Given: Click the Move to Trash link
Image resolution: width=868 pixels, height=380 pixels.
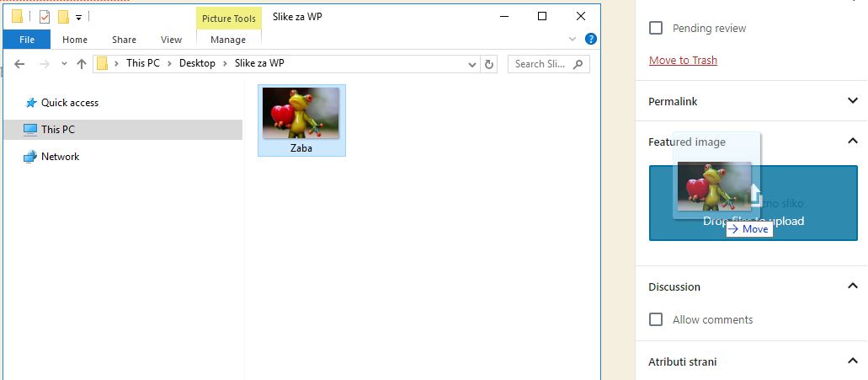Looking at the screenshot, I should [x=683, y=61].
